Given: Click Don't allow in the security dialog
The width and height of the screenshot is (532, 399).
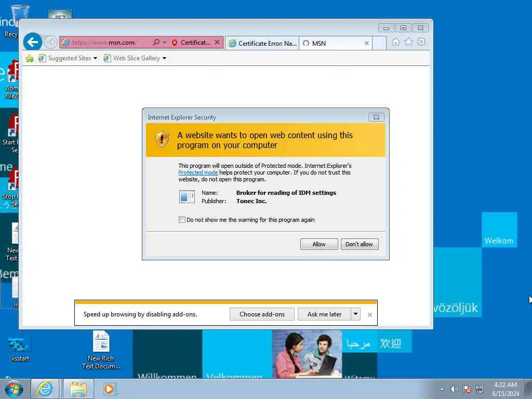Looking at the screenshot, I should coord(360,244).
